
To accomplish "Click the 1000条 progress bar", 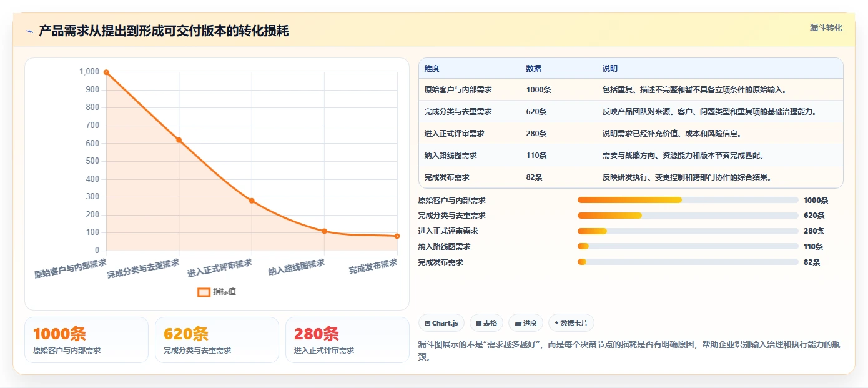I will 688,200.
